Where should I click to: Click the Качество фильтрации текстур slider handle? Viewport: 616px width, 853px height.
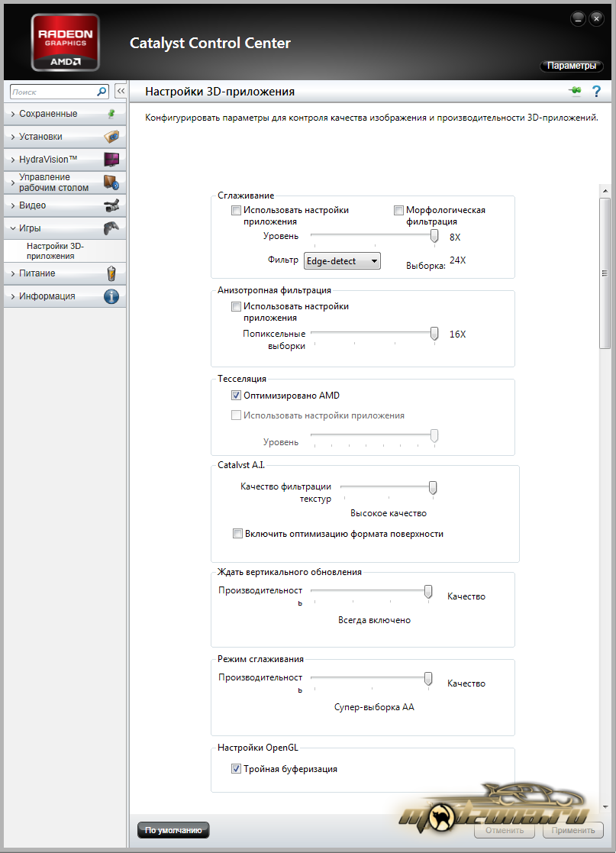(x=433, y=487)
